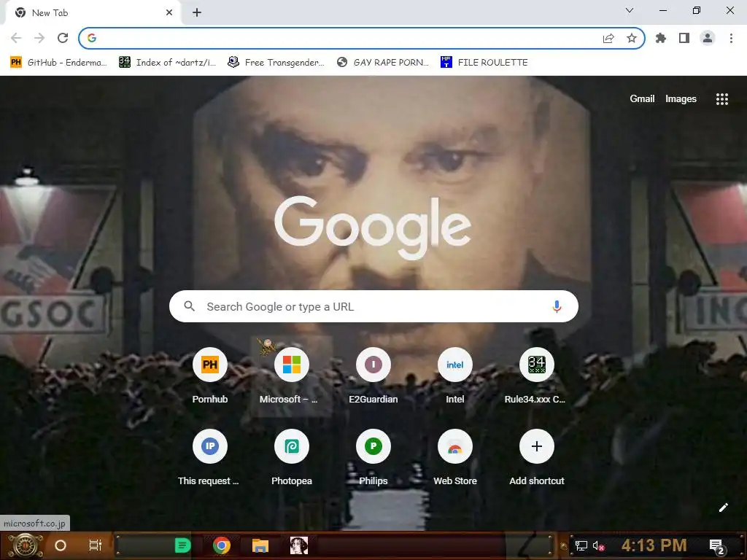747x560 pixels.
Task: Open the Intel shortcut tile
Action: (455, 376)
